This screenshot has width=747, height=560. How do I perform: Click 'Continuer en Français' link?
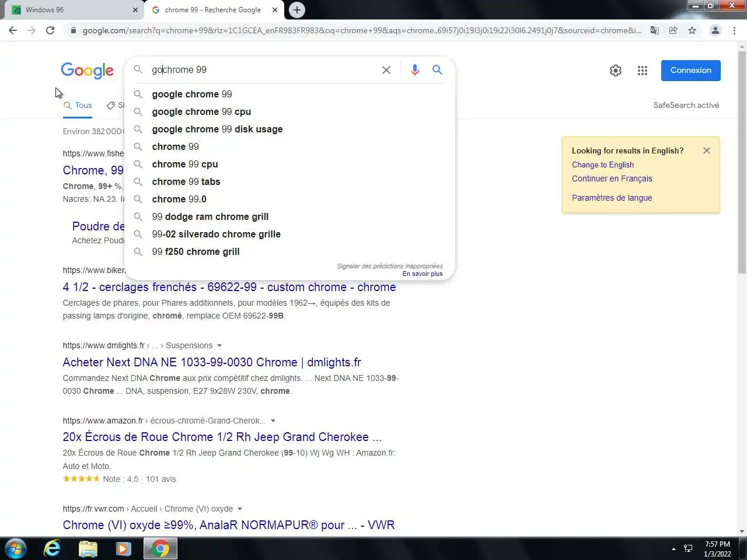point(612,179)
